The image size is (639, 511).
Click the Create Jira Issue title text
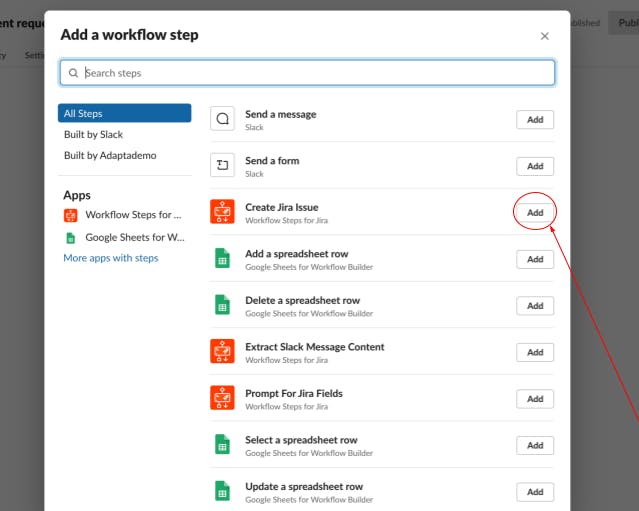(282, 207)
